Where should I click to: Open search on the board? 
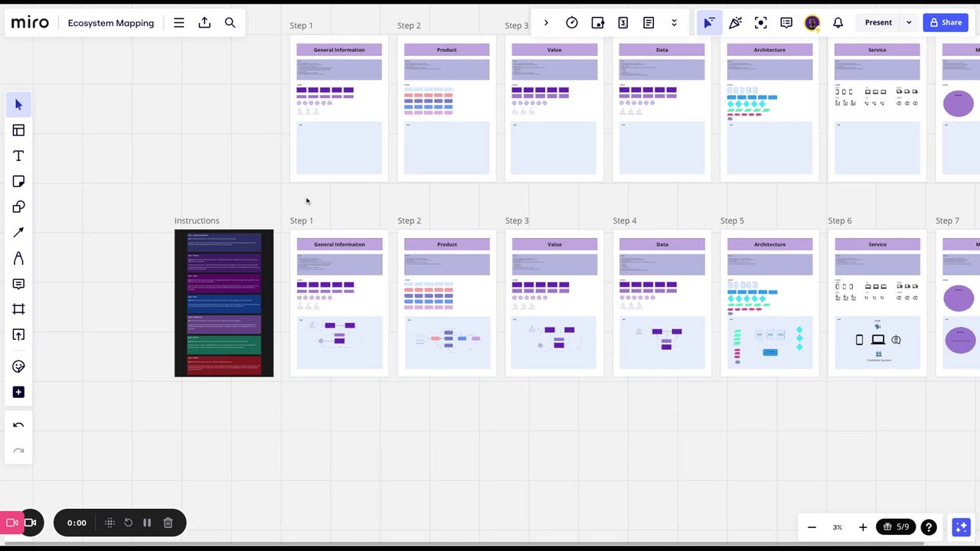pos(230,23)
